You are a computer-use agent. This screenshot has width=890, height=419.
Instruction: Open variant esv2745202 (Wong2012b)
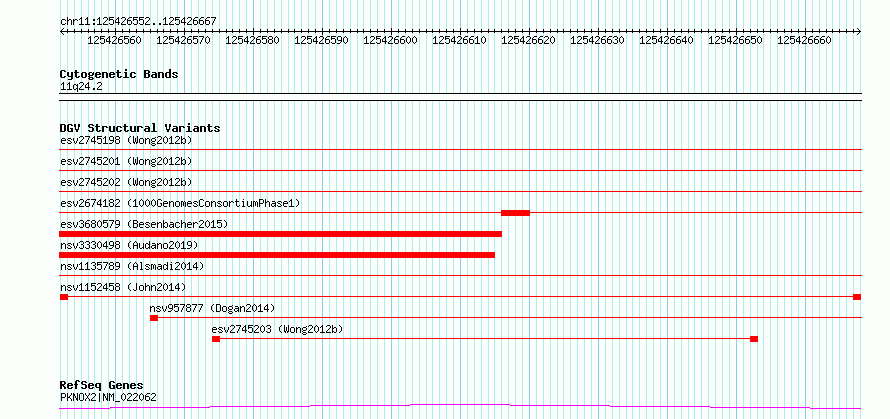pyautogui.click(x=126, y=182)
